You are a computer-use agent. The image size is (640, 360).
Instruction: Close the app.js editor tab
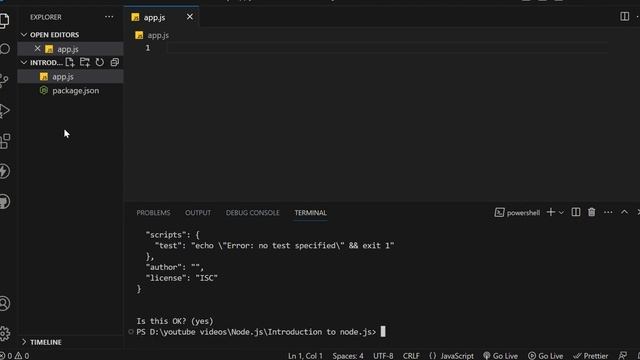190,17
